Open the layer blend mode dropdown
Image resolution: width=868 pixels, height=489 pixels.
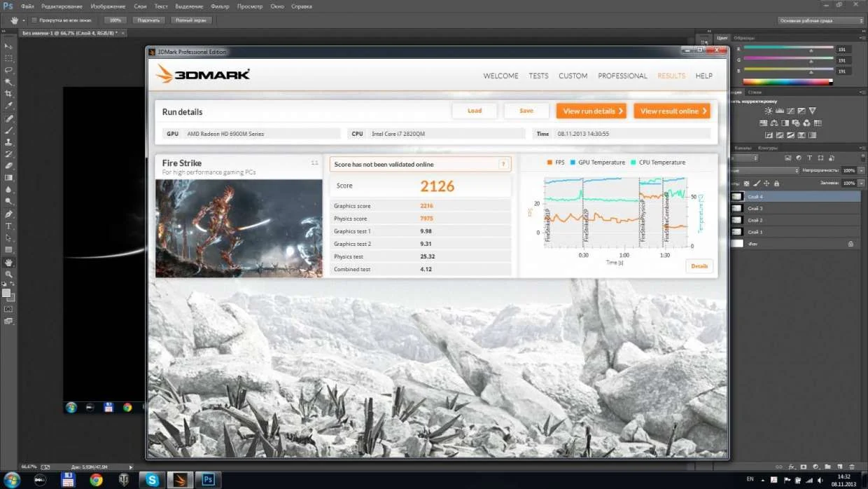click(764, 170)
